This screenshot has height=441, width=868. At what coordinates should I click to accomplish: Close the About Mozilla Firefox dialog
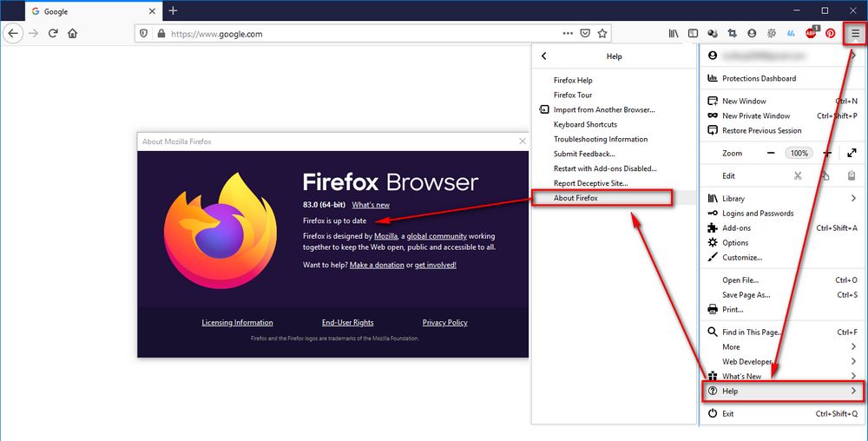522,142
